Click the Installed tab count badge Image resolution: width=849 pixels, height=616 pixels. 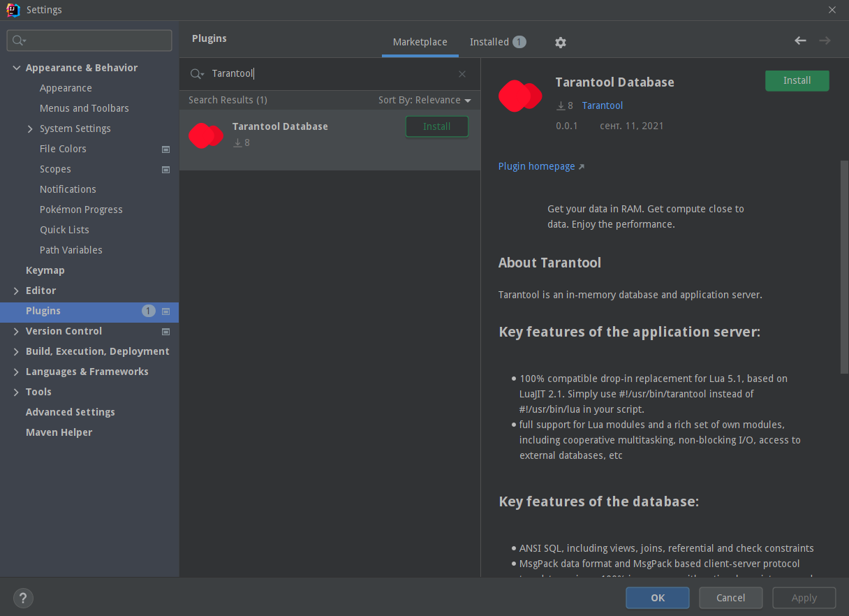point(519,42)
